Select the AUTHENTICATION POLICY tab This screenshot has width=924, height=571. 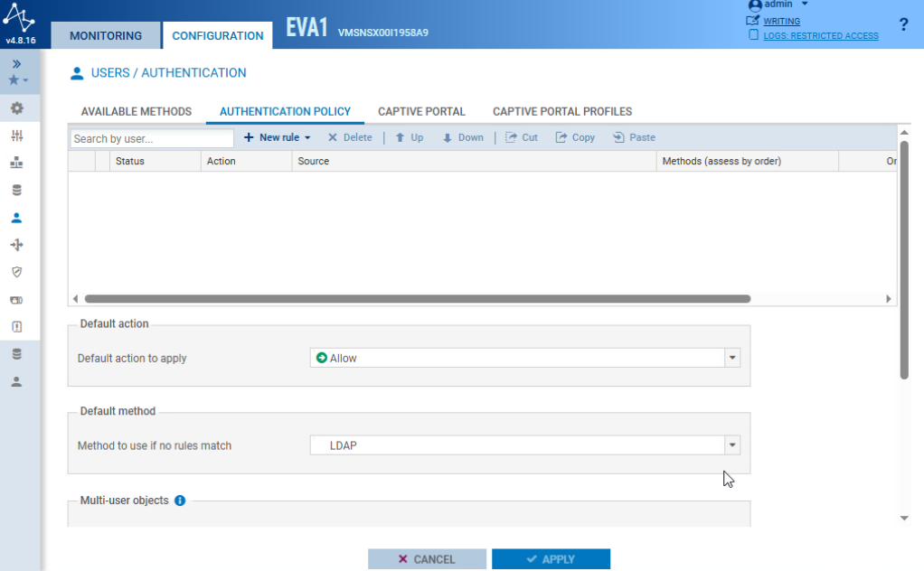tap(285, 111)
